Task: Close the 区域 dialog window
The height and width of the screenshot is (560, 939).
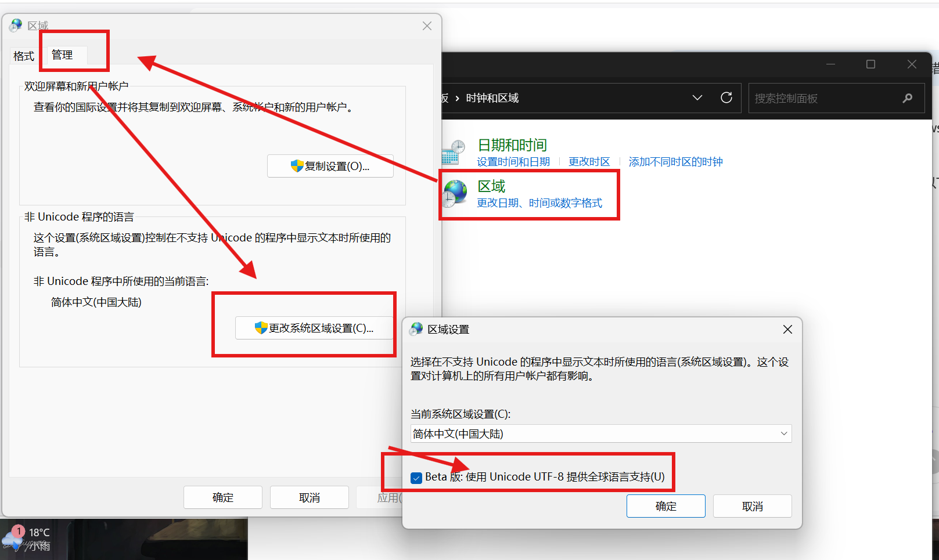Action: [427, 26]
